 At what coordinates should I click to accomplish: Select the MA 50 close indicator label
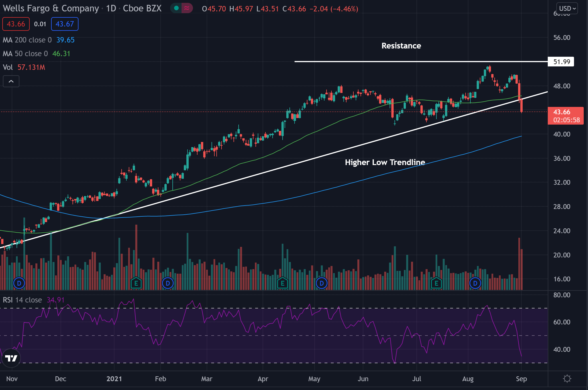pyautogui.click(x=25, y=54)
